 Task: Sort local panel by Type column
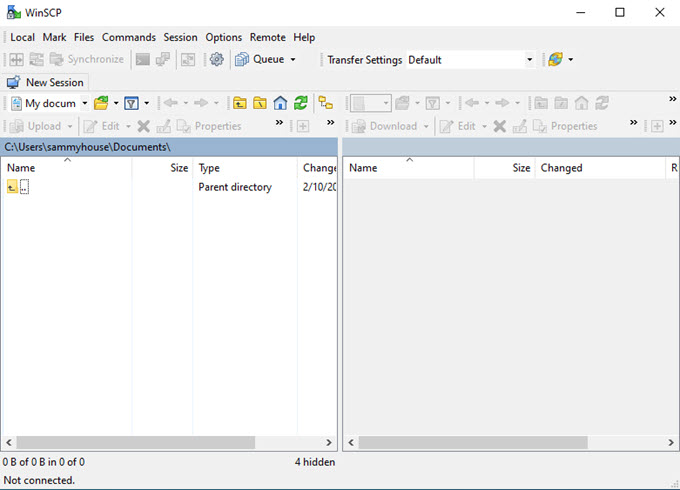245,168
